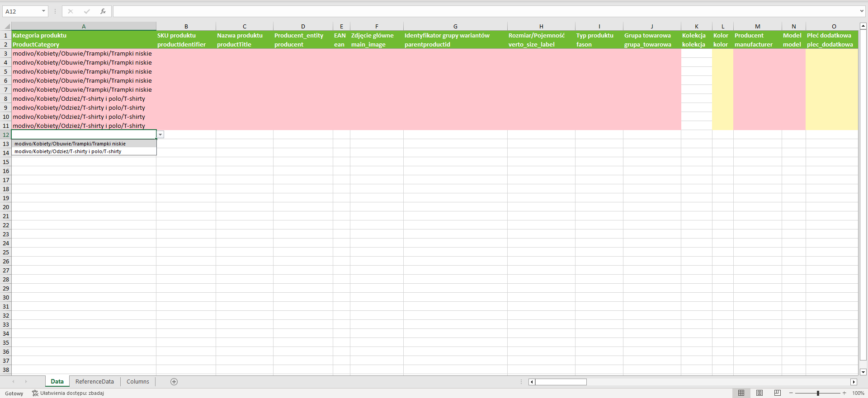Pick 'T-shirty i polo/T-shirty' list option

[x=68, y=151]
